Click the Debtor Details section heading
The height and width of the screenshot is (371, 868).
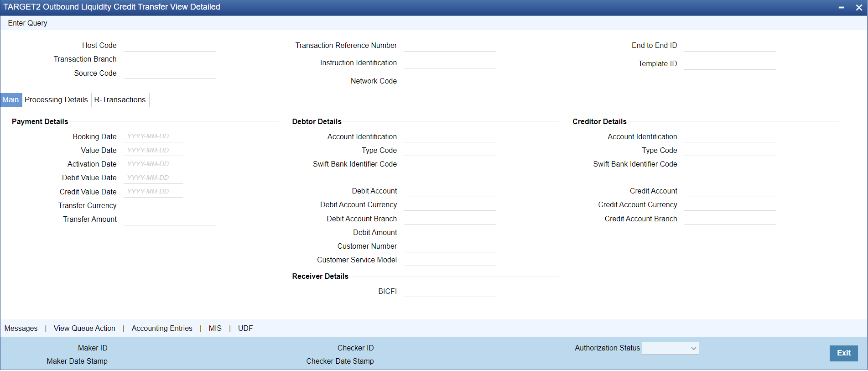coord(317,121)
